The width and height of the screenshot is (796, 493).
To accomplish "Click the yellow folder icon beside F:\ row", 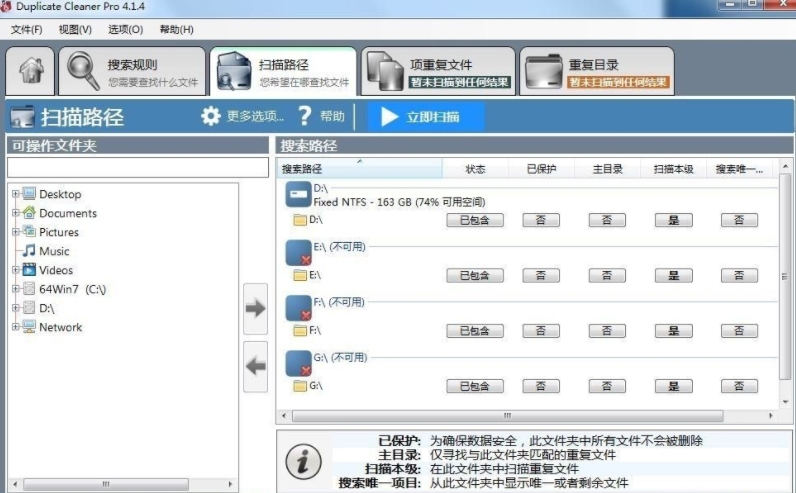I will point(300,331).
